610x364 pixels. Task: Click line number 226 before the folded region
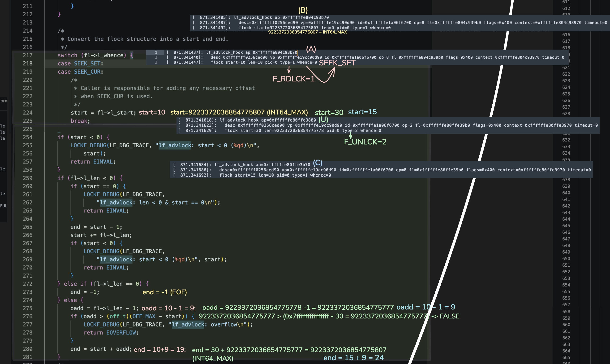(27, 129)
